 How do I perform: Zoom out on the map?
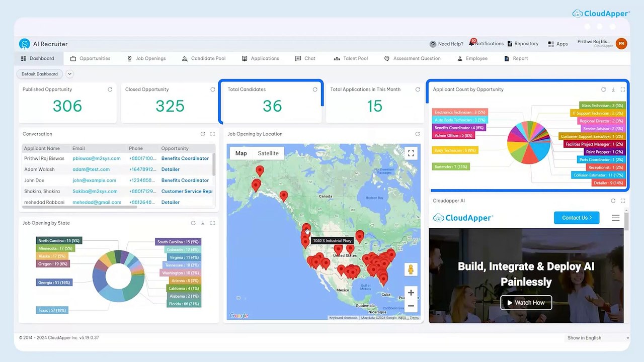tap(411, 306)
